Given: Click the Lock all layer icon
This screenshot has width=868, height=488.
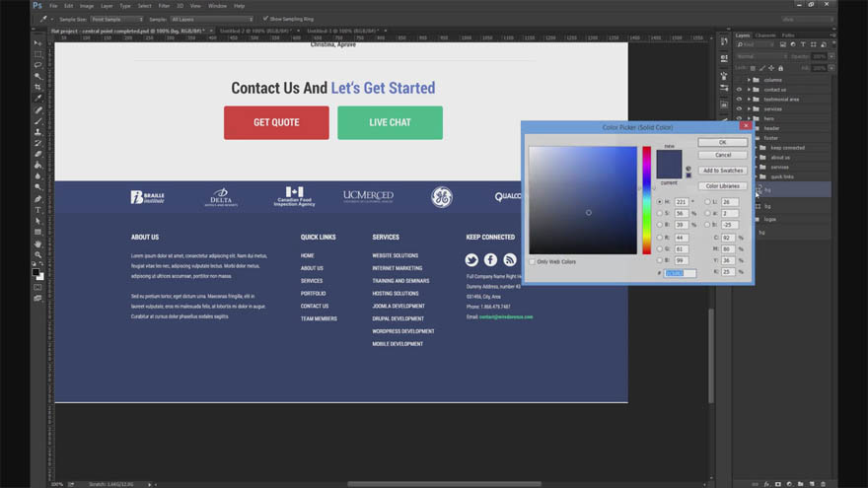Looking at the screenshot, I should 780,68.
